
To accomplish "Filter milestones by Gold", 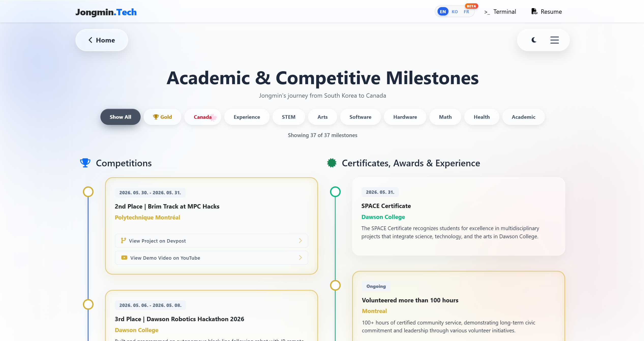I will [x=162, y=117].
